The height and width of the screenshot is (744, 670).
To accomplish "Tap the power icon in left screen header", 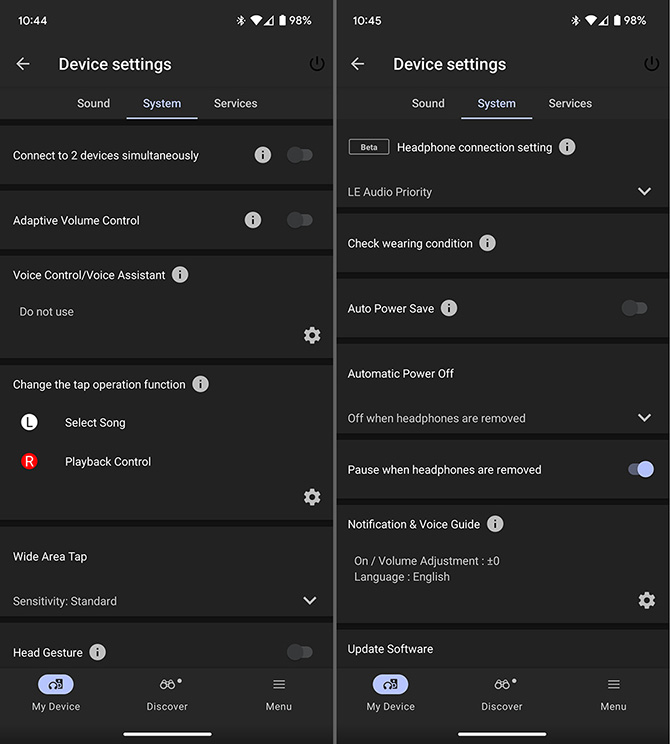I will pyautogui.click(x=316, y=64).
